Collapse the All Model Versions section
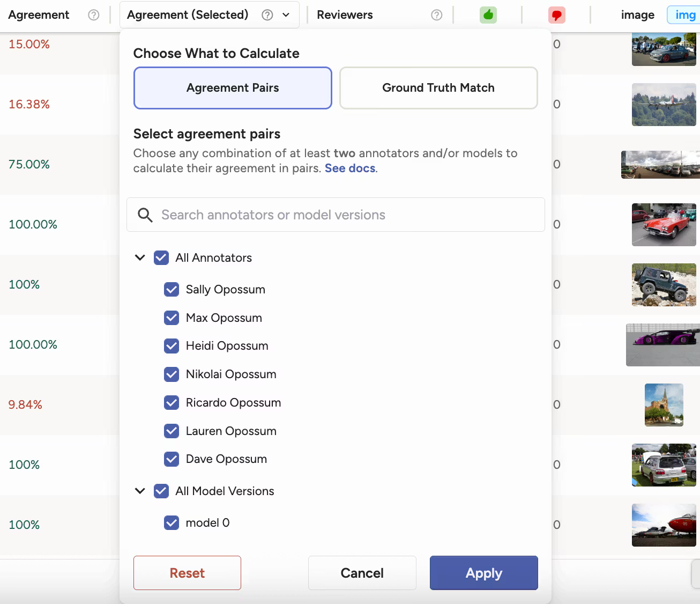Viewport: 700px width, 604px height. (140, 491)
